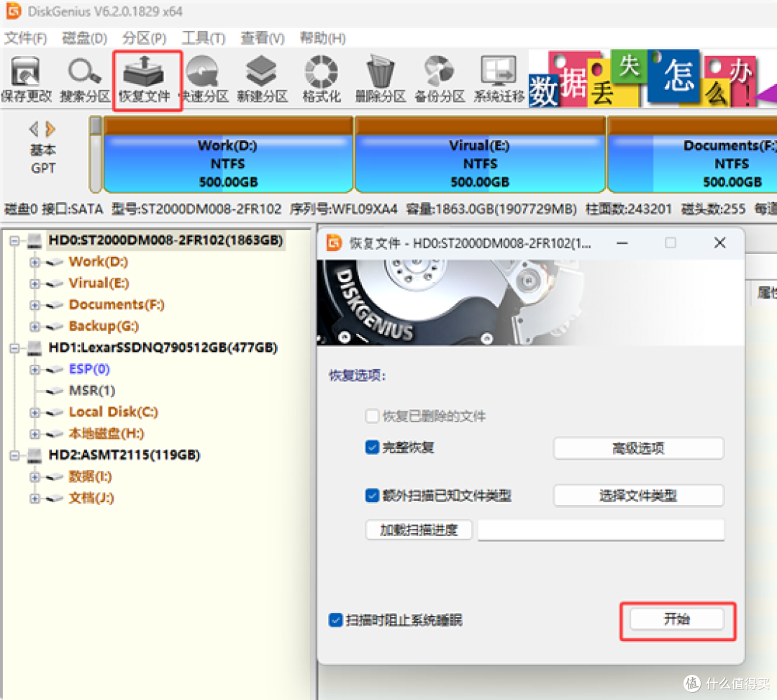Toggle 额外扫描已知文件类型 checkbox

click(x=372, y=496)
